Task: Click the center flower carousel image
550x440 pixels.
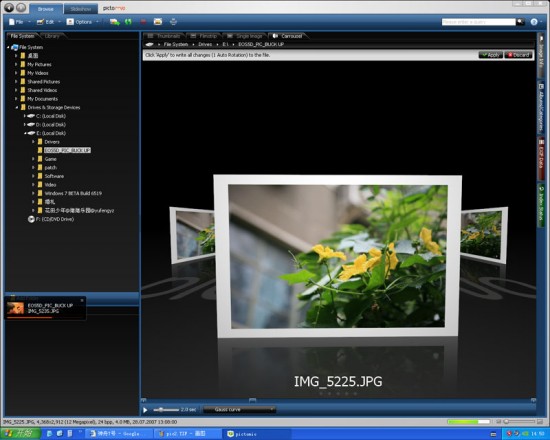Action: coord(337,256)
